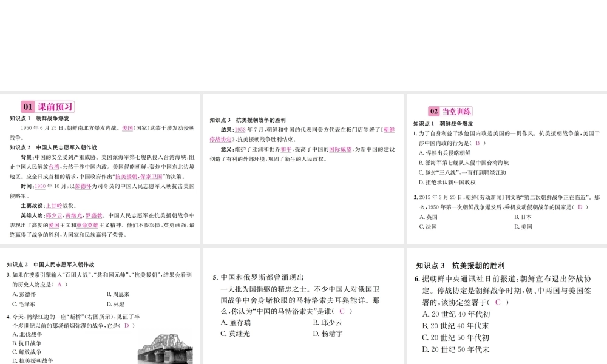Click option B. 邱少云 in question 5
The width and height of the screenshot is (607, 364).
pyautogui.click(x=328, y=323)
